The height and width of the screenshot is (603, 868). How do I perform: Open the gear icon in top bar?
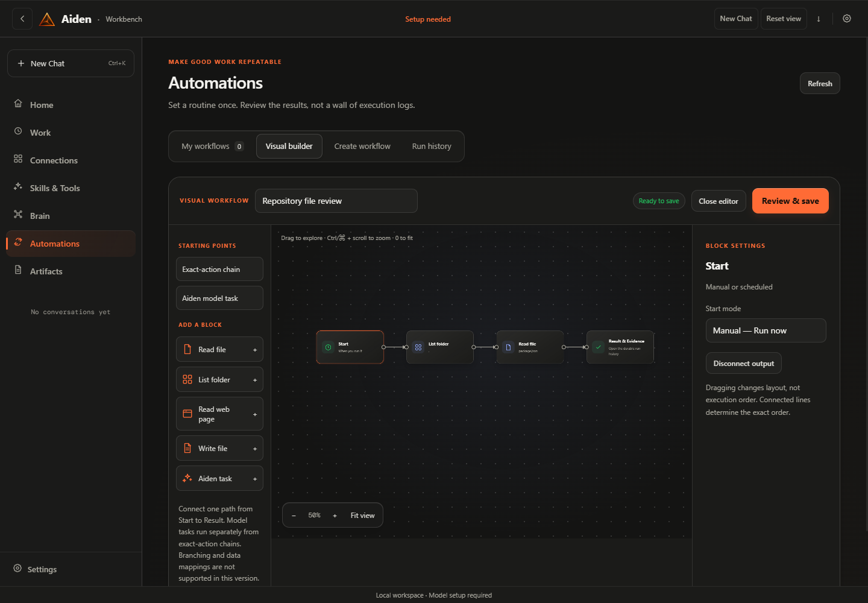point(847,19)
